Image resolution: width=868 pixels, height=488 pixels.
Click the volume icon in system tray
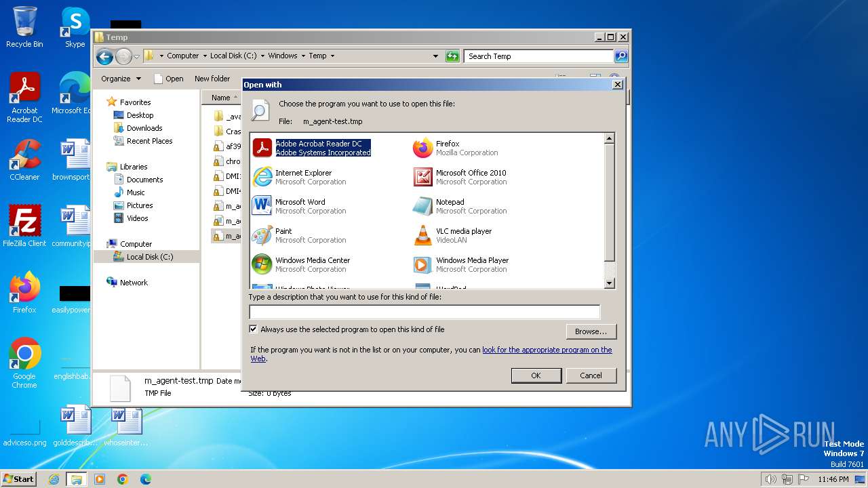[770, 479]
